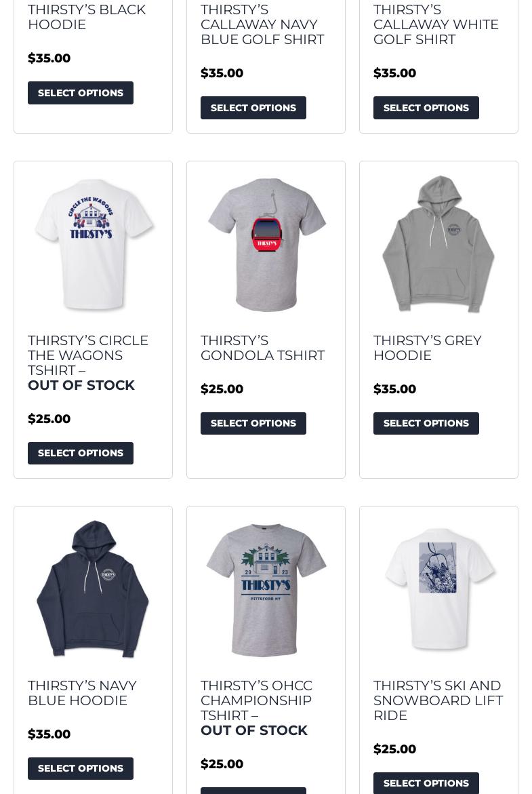Select options for Navy Blue Hoodie

81,769
